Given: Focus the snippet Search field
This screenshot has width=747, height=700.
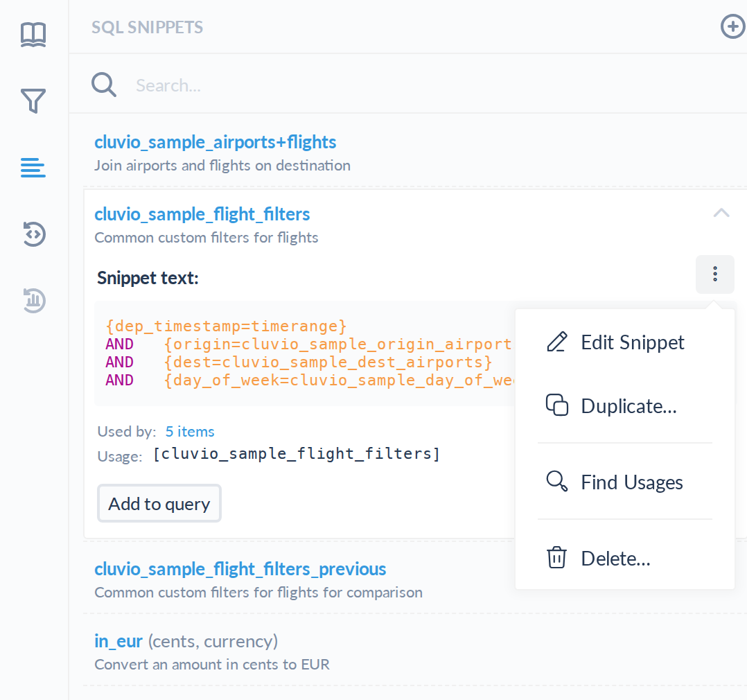Looking at the screenshot, I should pyautogui.click(x=429, y=85).
